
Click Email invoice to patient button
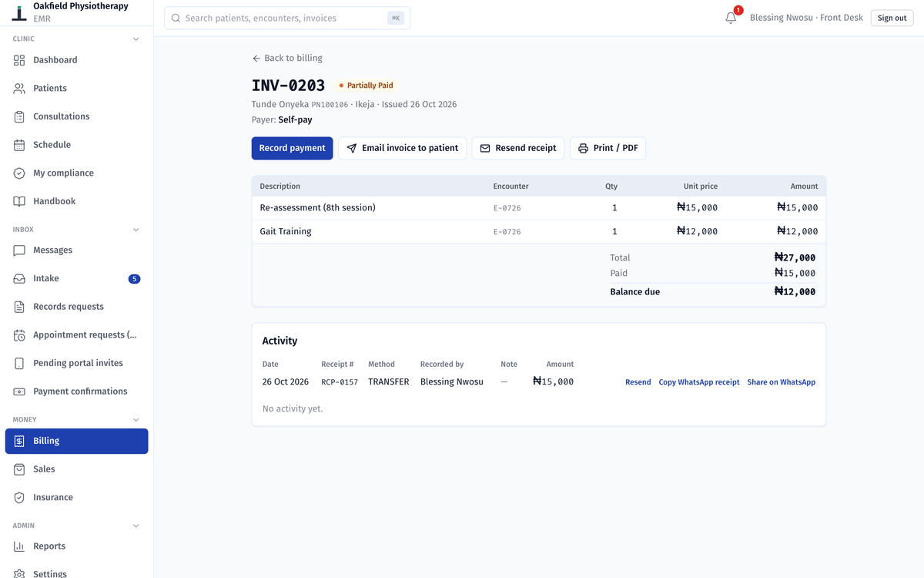[402, 148]
